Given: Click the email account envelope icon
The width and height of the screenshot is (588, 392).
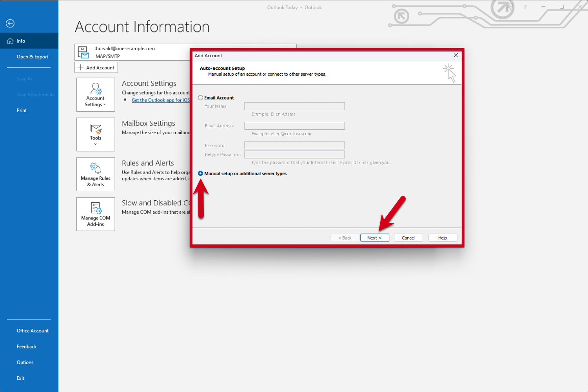Looking at the screenshot, I should [83, 52].
